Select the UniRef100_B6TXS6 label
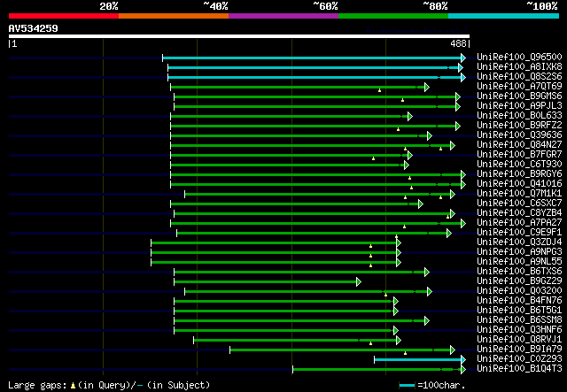Screen dimensions: 567x392 click(x=519, y=272)
